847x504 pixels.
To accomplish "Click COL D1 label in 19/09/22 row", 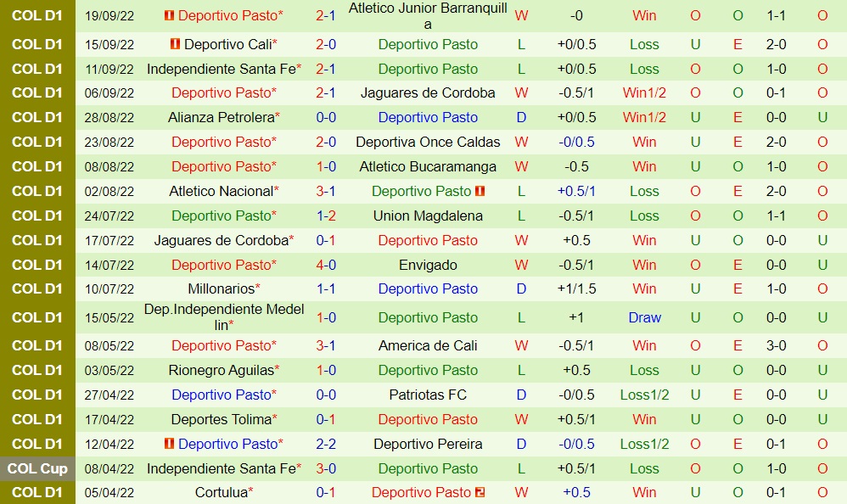I will click(x=37, y=15).
